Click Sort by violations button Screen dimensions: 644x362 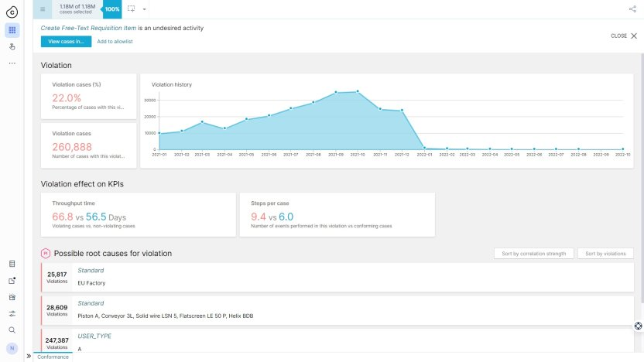pos(605,254)
